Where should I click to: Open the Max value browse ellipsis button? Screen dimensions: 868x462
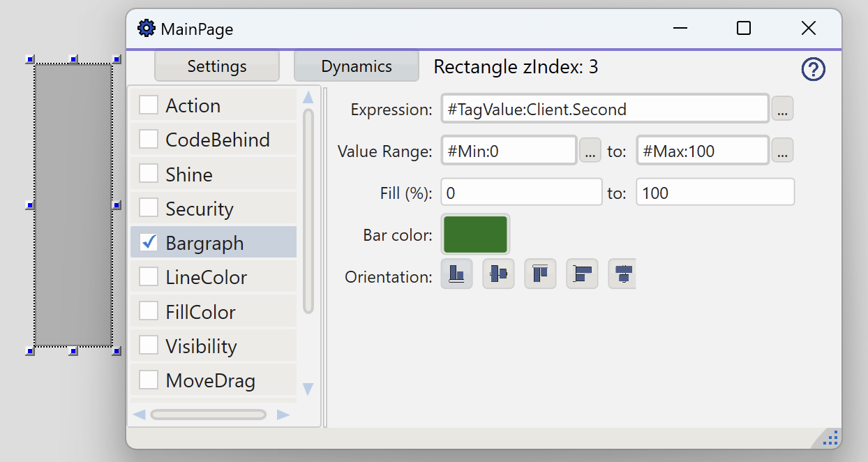[x=782, y=151]
